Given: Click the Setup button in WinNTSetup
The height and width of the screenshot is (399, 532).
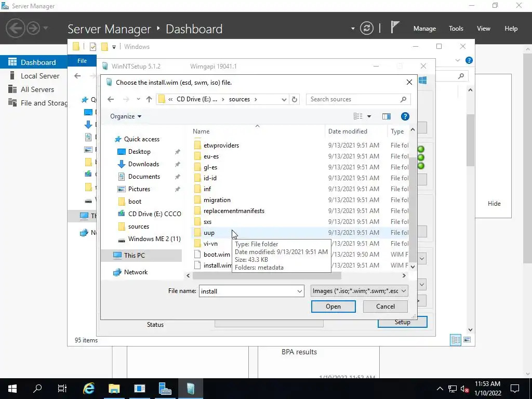Looking at the screenshot, I should [x=403, y=322].
